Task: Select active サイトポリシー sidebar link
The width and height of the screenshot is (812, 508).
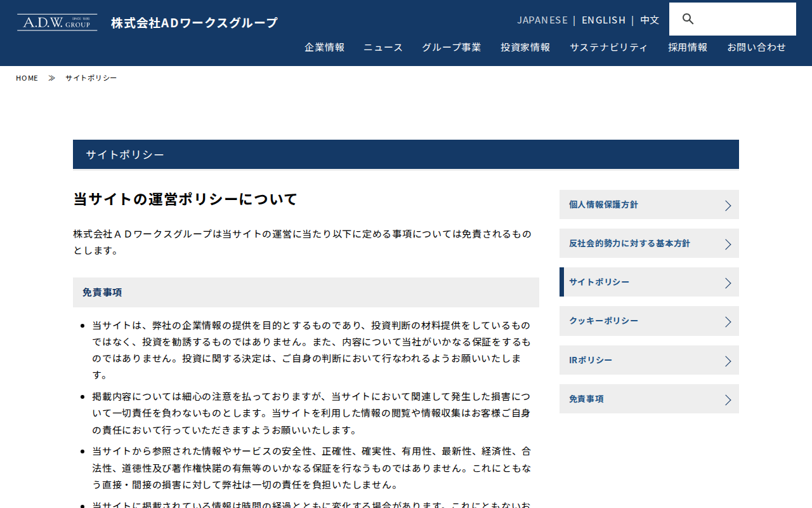Action: tap(649, 282)
